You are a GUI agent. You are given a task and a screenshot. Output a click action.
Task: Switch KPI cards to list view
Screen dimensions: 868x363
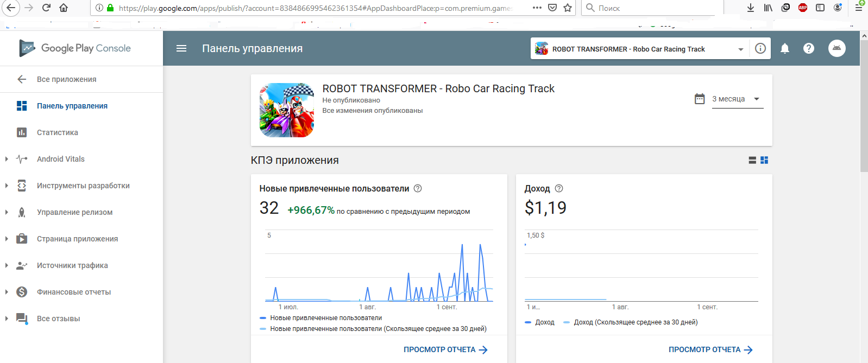(752, 160)
